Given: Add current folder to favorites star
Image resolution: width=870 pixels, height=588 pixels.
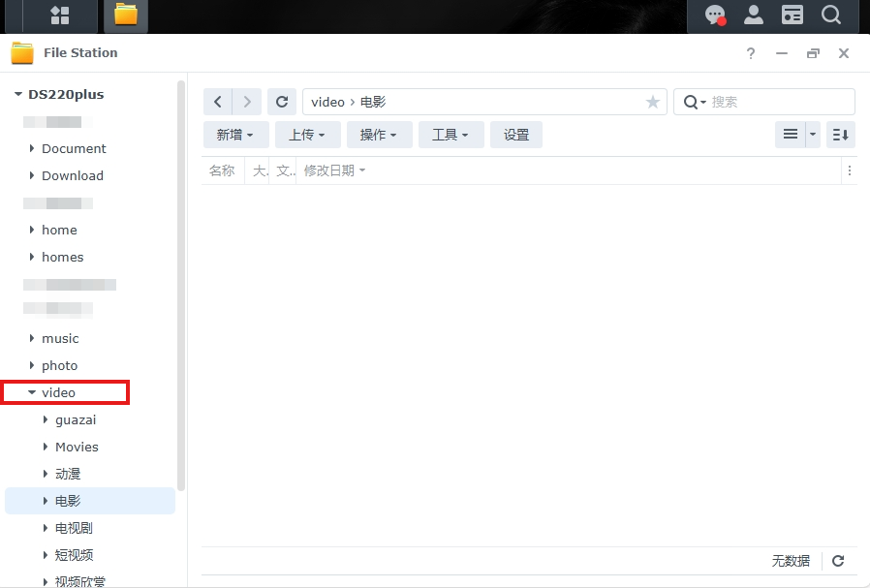Looking at the screenshot, I should [653, 102].
